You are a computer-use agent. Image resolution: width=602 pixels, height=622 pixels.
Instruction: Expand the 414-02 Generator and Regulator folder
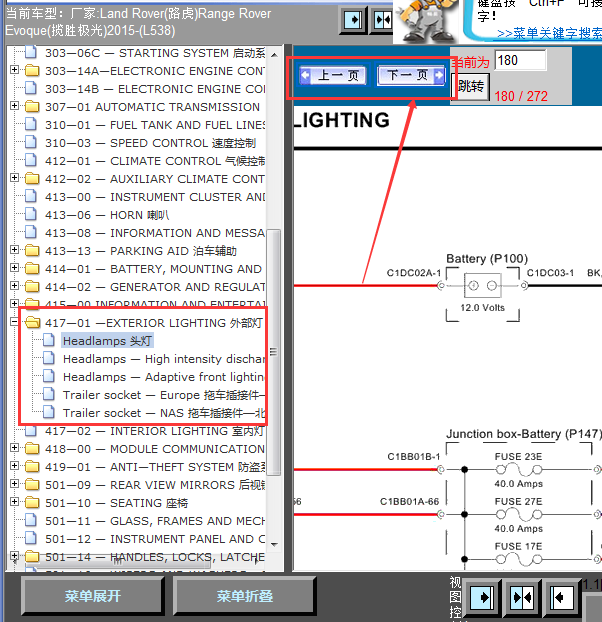click(x=14, y=286)
